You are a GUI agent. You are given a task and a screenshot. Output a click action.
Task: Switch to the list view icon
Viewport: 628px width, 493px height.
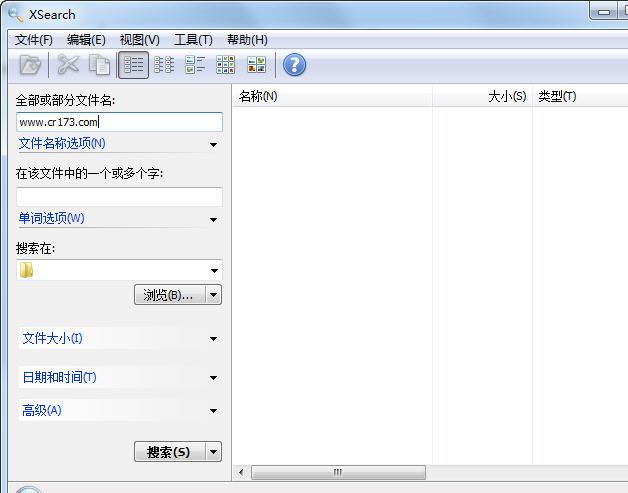tap(164, 65)
